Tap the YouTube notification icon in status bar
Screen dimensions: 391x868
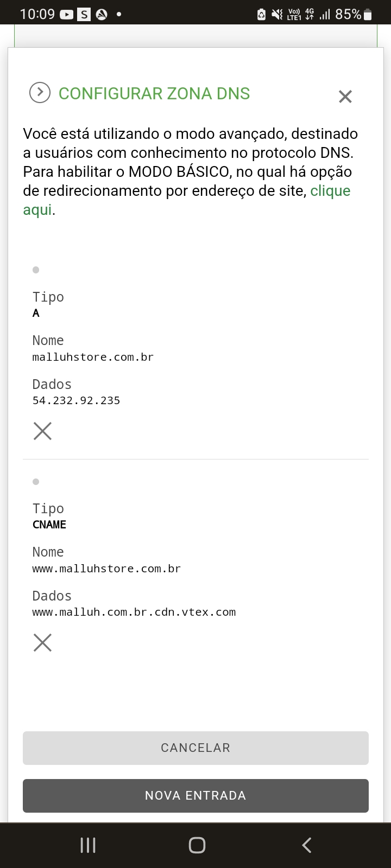[x=66, y=15]
